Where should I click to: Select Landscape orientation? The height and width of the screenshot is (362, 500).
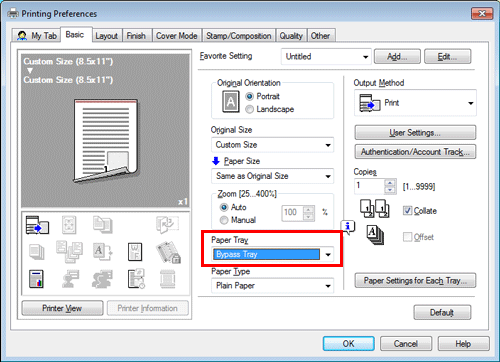coord(249,109)
